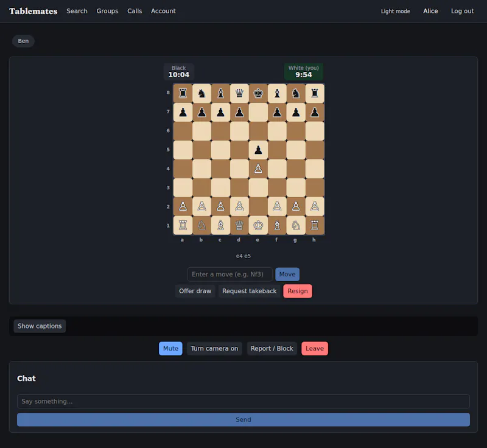Viewport: 487px width, 448px height.
Task: Click the empty f3 square
Action: [x=277, y=187]
